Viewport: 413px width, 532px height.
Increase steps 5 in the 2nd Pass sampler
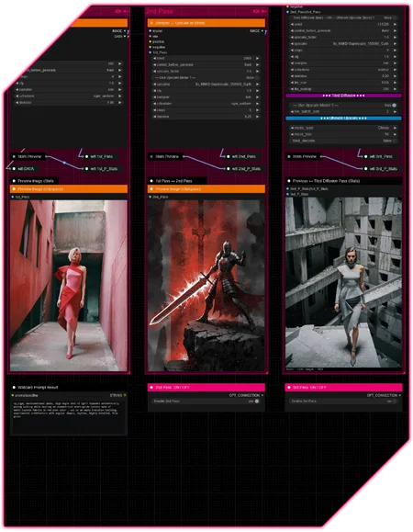click(x=258, y=110)
